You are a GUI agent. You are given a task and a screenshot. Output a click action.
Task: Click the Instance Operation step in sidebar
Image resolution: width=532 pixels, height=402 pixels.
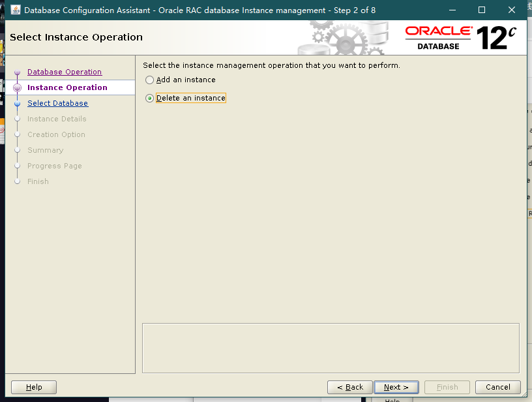[67, 87]
